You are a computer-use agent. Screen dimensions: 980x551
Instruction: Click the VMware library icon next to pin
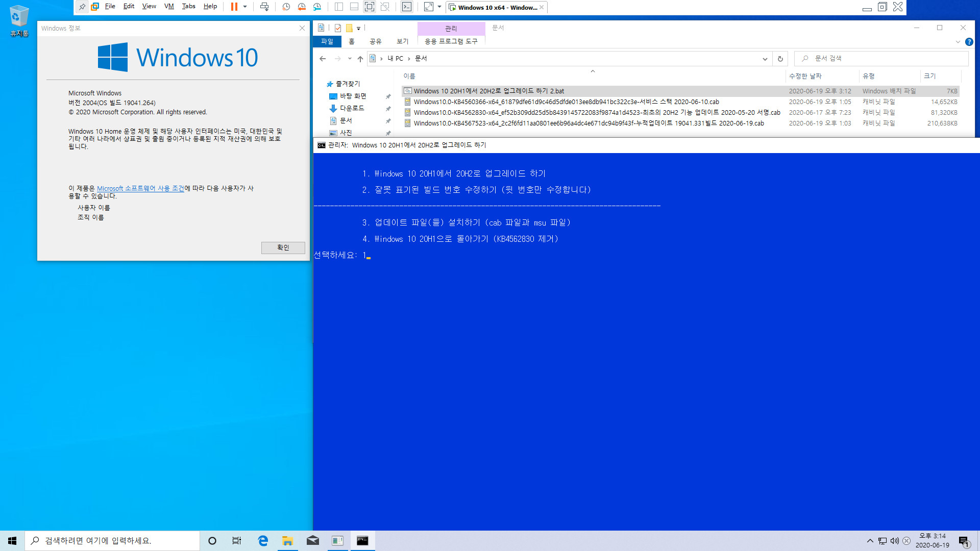pyautogui.click(x=95, y=7)
